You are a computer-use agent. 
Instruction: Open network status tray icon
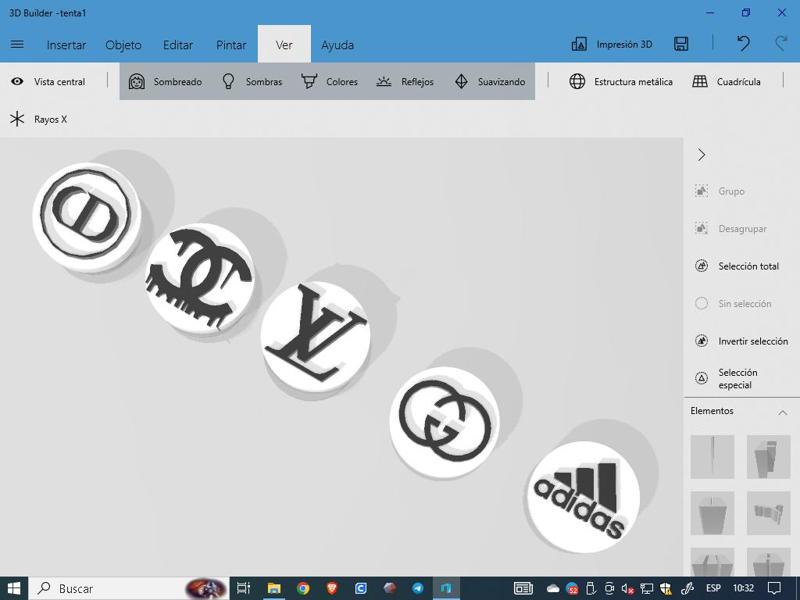(646, 588)
